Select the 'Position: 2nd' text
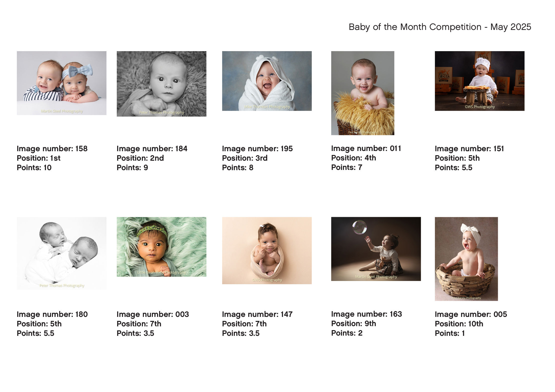This screenshot has height=392, width=555. (x=140, y=158)
